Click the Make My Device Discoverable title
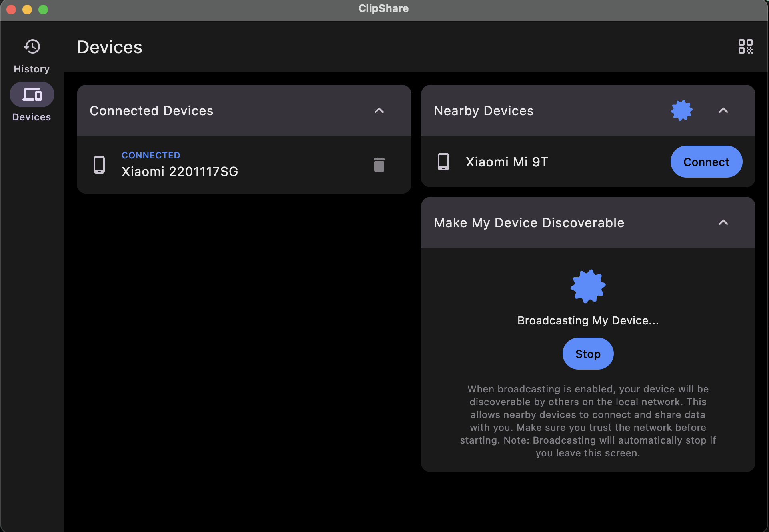 pyautogui.click(x=529, y=222)
